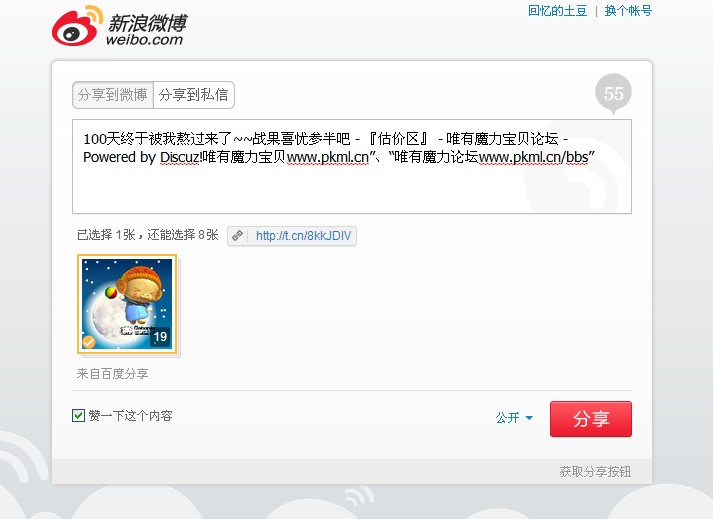
Task: Click inside the share message text box
Action: pos(351,166)
